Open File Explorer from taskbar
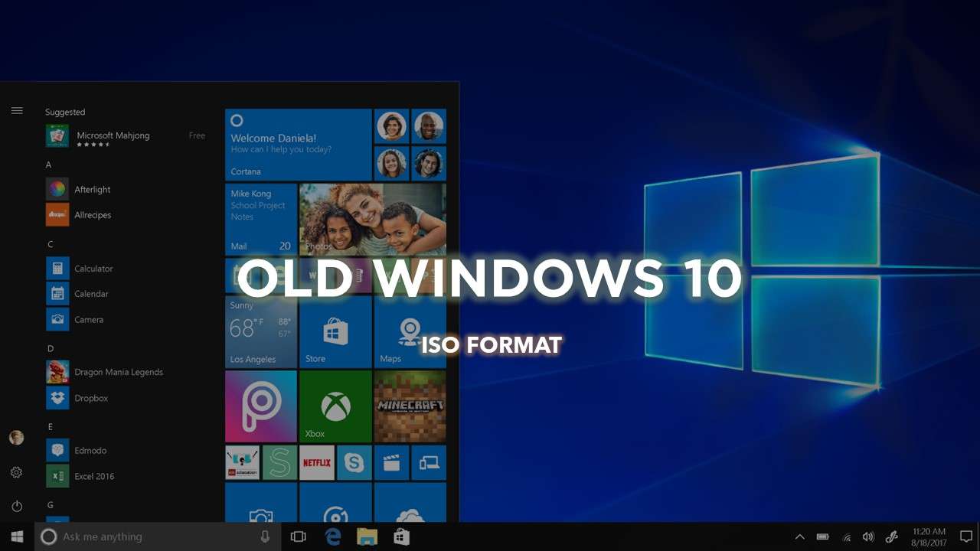 pos(367,536)
